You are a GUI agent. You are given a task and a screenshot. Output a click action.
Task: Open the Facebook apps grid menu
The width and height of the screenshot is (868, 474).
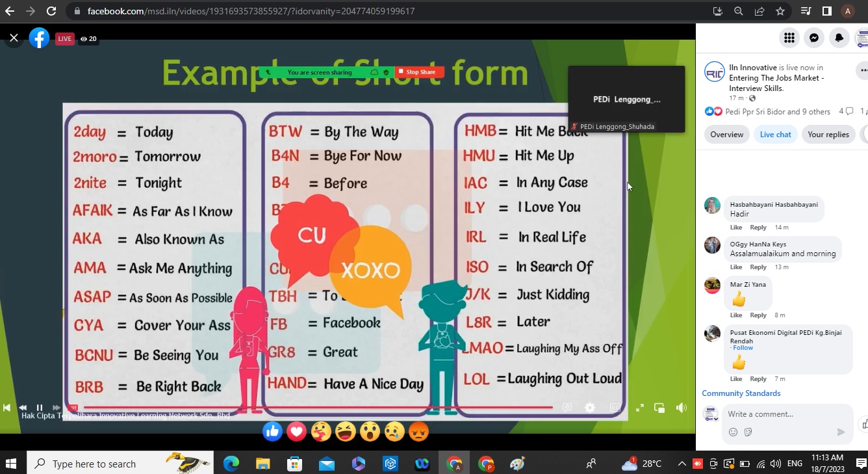click(x=789, y=38)
